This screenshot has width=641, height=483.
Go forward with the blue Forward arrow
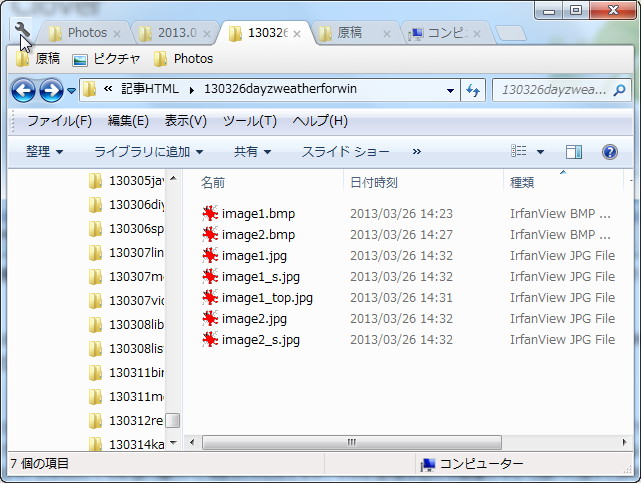tap(52, 90)
